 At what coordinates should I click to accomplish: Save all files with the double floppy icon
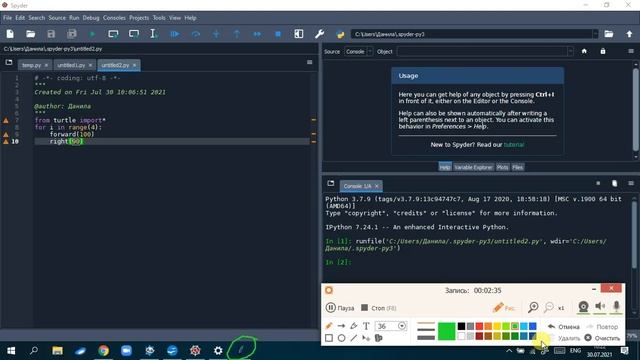pyautogui.click(x=72, y=34)
